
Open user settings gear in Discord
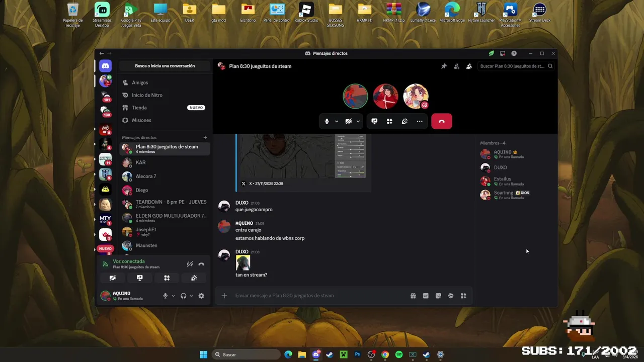(x=201, y=296)
